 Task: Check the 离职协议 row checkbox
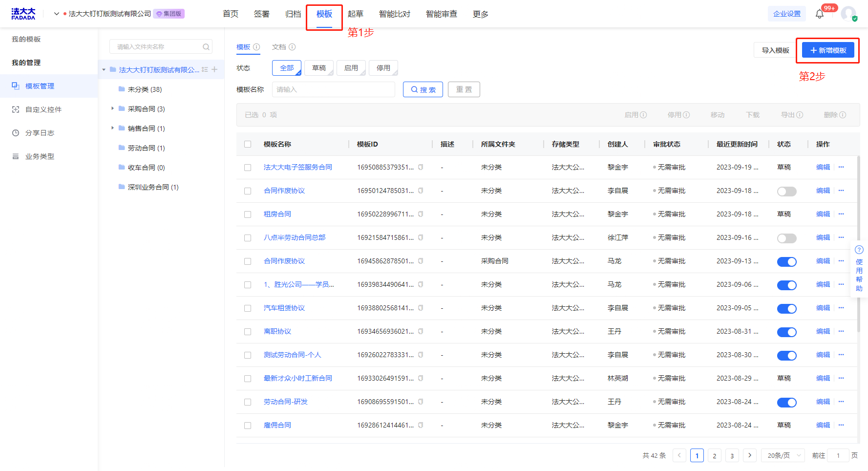(x=248, y=332)
